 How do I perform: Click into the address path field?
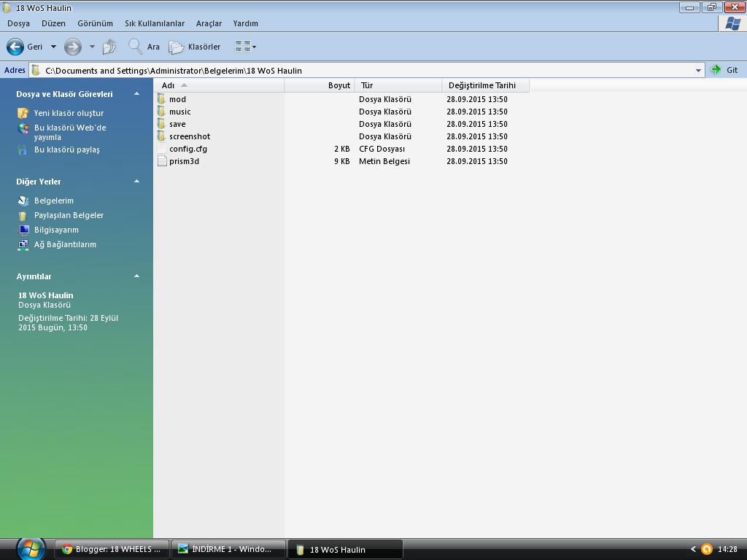pyautogui.click(x=367, y=71)
